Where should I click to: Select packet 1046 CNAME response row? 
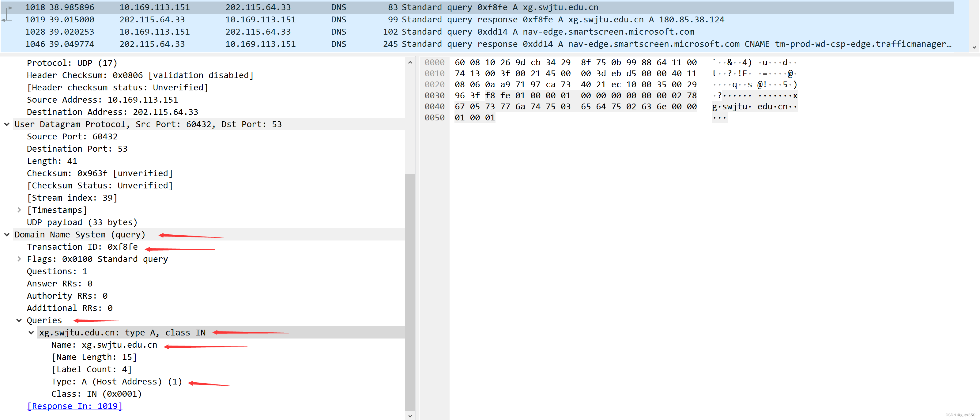(477, 44)
